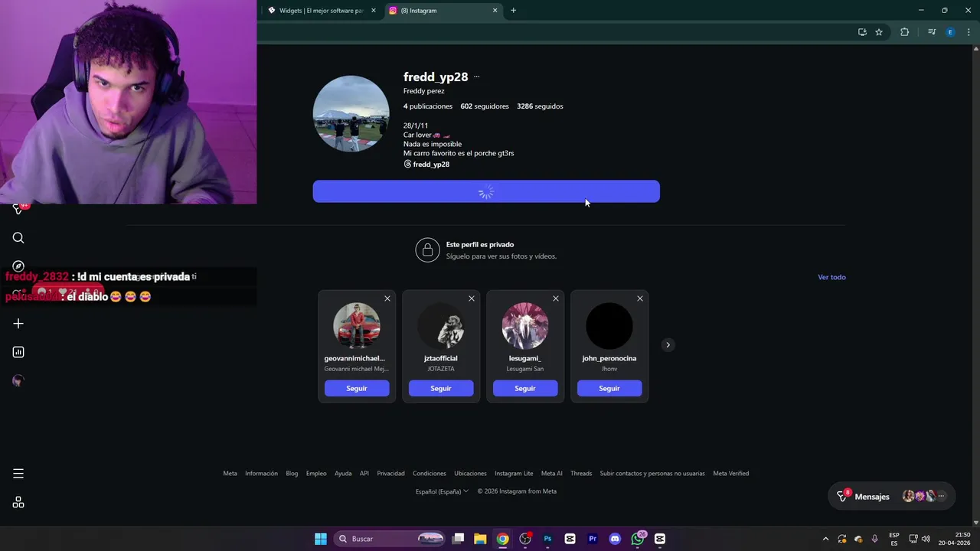980x551 pixels.
Task: Dismiss jztaofficial suggestion card
Action: (472, 298)
